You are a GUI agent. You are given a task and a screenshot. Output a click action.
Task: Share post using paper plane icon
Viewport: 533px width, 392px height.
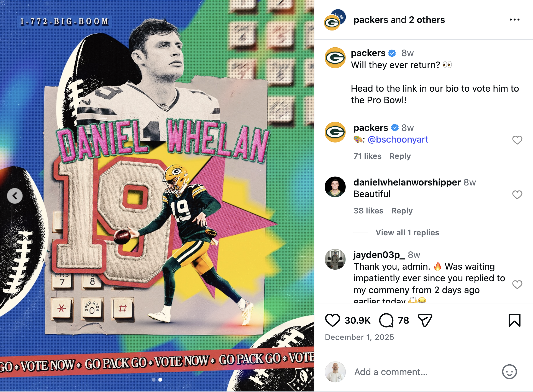point(425,320)
